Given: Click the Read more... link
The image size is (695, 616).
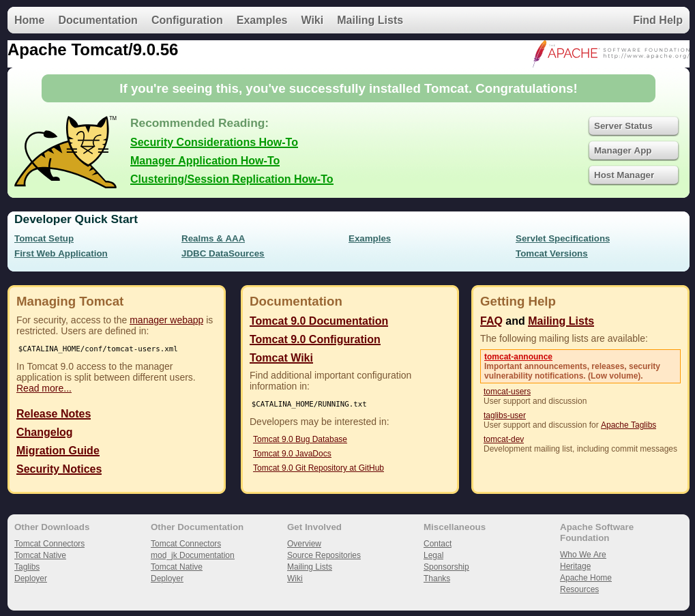Looking at the screenshot, I should tap(44, 388).
